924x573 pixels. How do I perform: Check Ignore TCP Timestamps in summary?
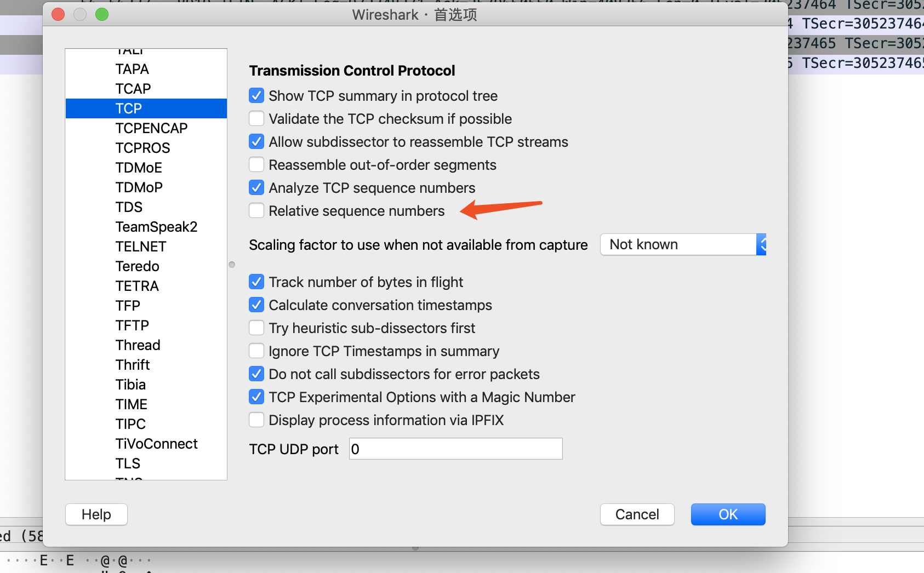click(256, 351)
